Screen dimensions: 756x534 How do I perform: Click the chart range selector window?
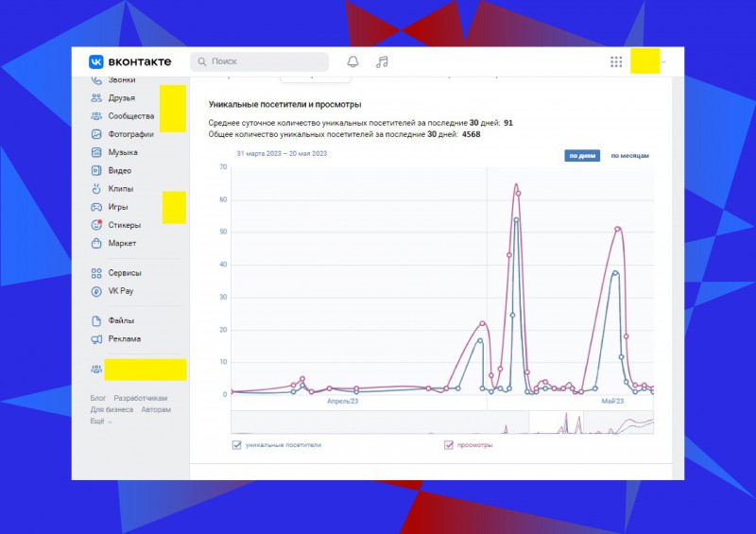click(556, 422)
